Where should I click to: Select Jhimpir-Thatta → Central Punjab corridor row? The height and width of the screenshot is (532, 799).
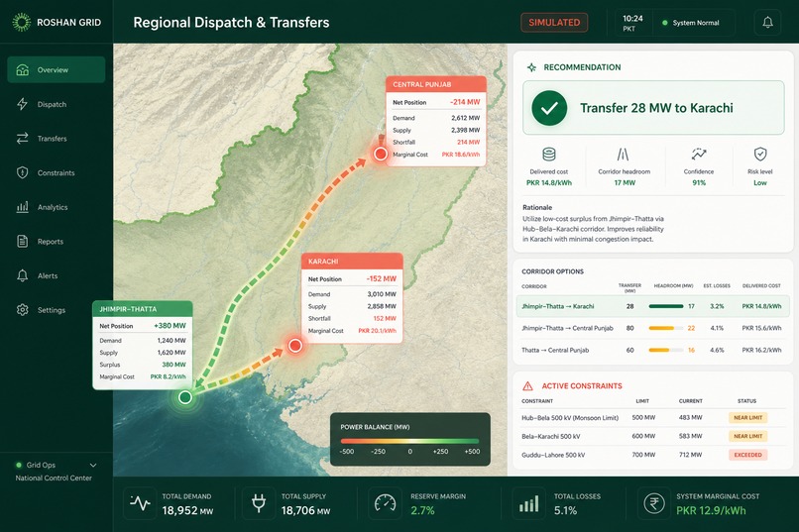tap(652, 328)
